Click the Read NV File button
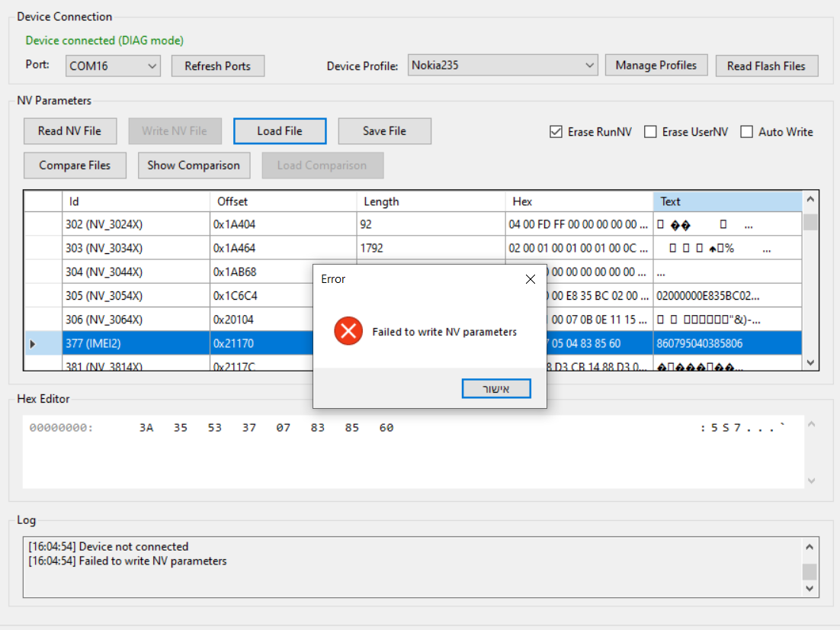 tap(69, 131)
